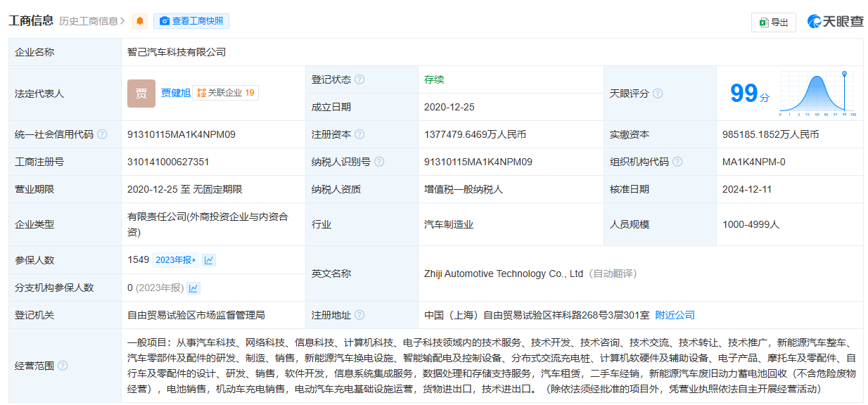Select approval date 2024-12-11

pyautogui.click(x=748, y=189)
